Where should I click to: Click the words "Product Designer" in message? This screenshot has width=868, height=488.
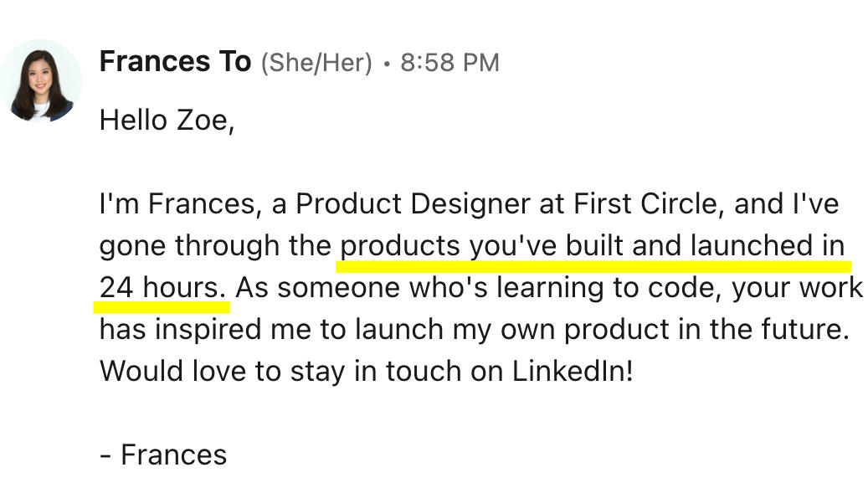tap(411, 204)
